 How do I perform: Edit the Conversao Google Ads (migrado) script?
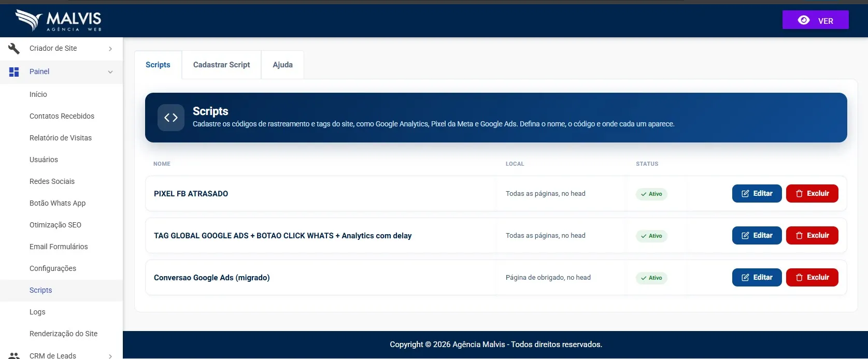(757, 278)
